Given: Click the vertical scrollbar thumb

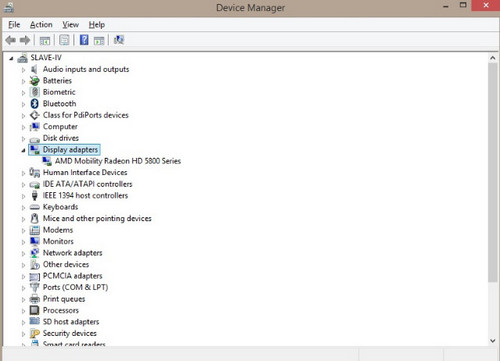Looking at the screenshot, I should (x=493, y=172).
